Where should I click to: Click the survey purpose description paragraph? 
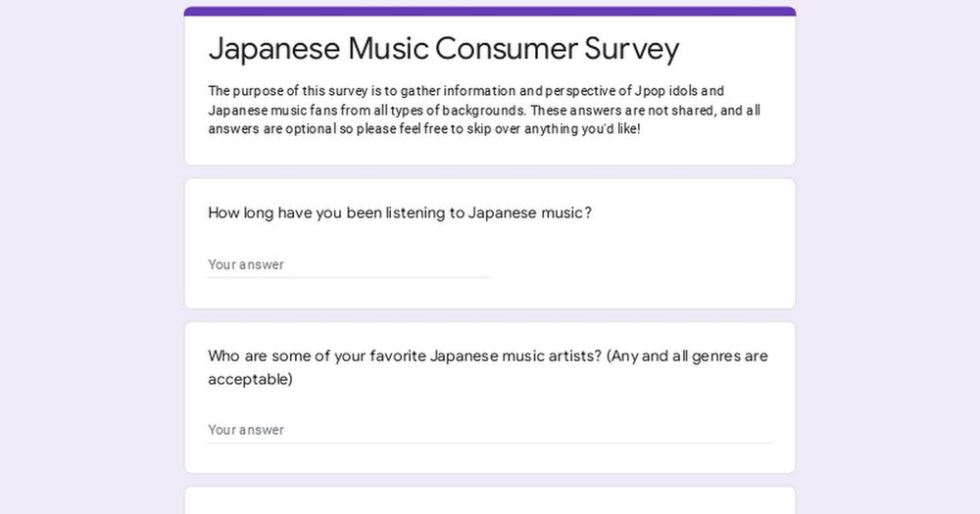pos(484,110)
